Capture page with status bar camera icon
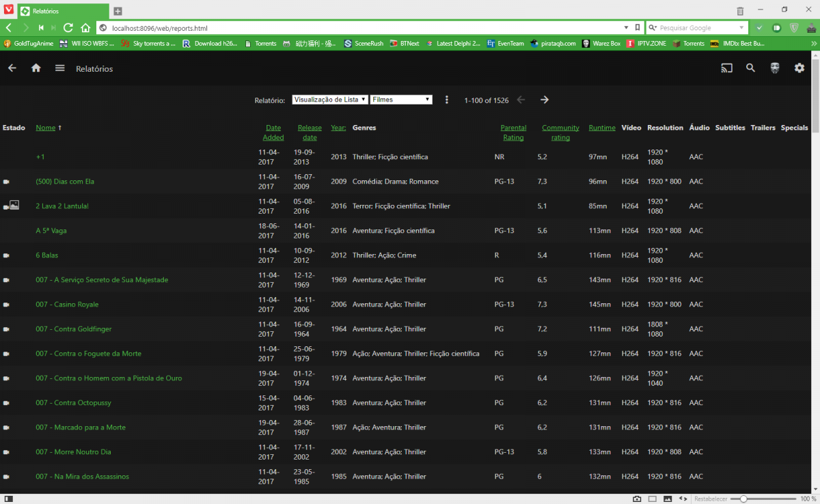The image size is (820, 504). [x=637, y=499]
